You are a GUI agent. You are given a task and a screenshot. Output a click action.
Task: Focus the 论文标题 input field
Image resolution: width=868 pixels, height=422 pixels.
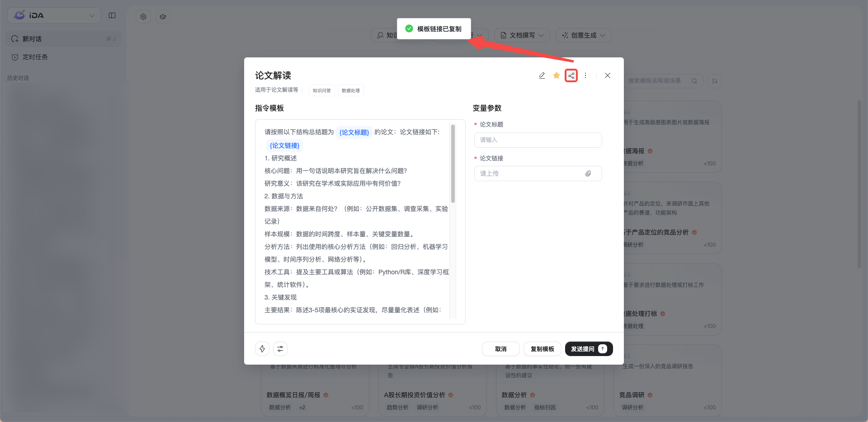pyautogui.click(x=538, y=140)
